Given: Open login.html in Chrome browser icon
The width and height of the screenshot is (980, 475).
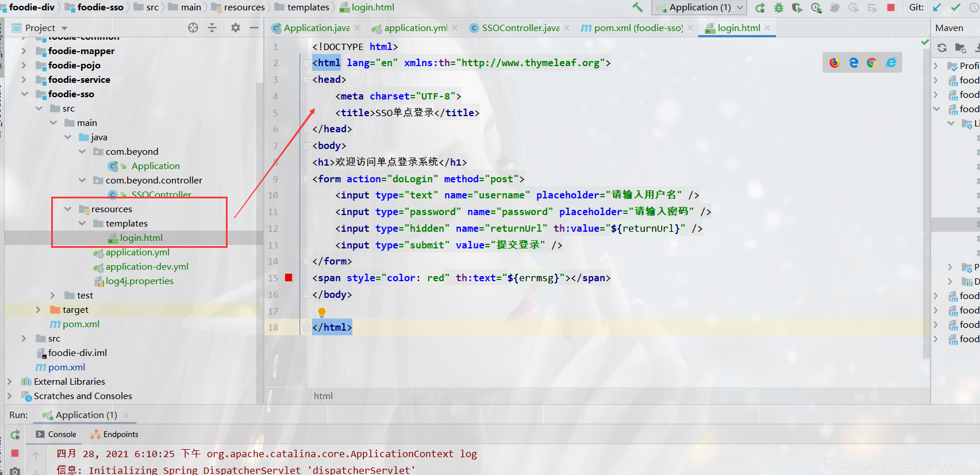Looking at the screenshot, I should pyautogui.click(x=872, y=63).
